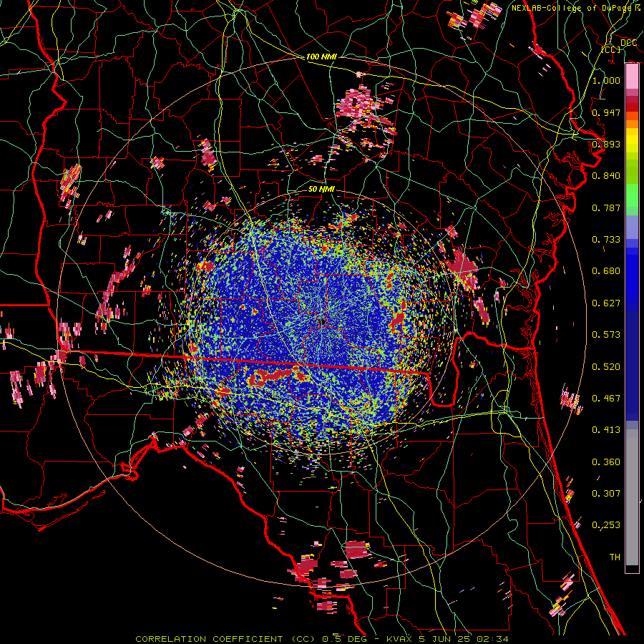This screenshot has height=644, width=644.
Task: Click the pink top segment of the color bar
Action: pyautogui.click(x=632, y=77)
